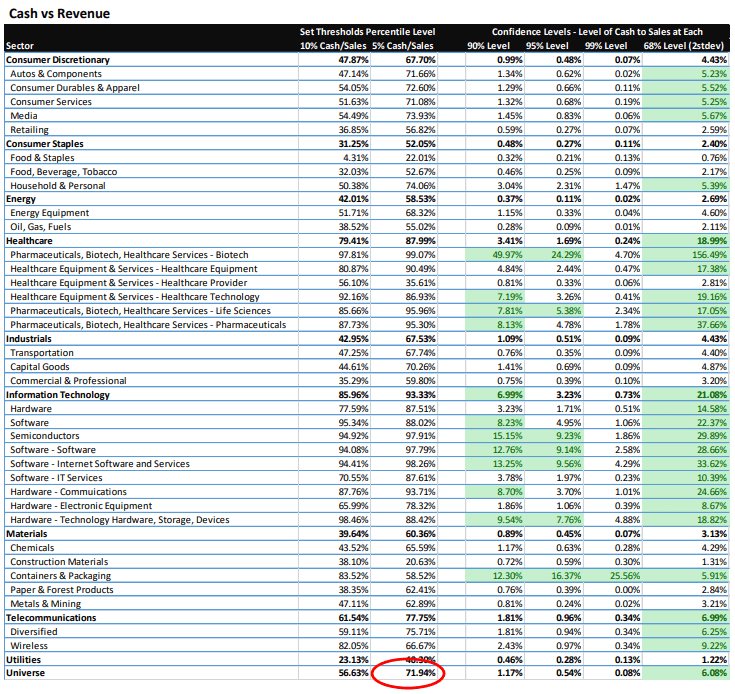Click the 'Consumer Staples' sector label

pyautogui.click(x=45, y=144)
